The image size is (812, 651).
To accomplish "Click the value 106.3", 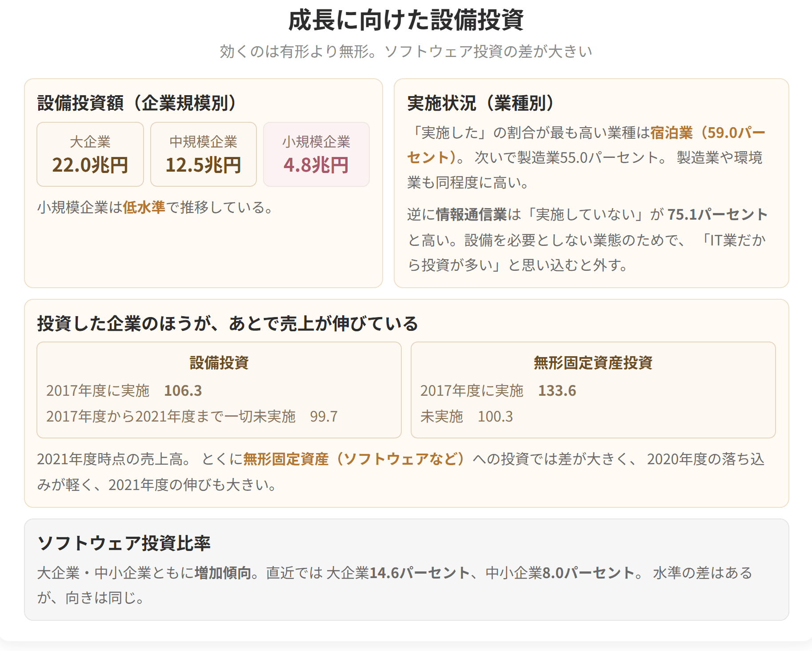I will click(x=183, y=391).
